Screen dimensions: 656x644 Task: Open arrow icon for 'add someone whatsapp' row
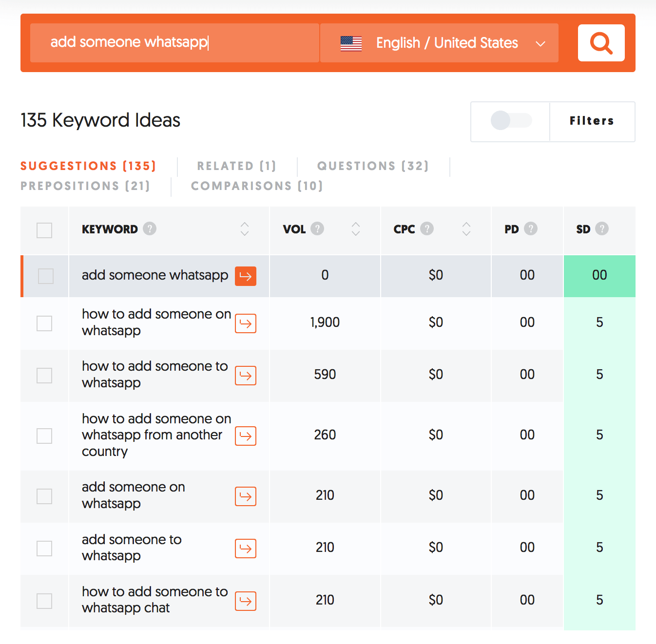246,276
